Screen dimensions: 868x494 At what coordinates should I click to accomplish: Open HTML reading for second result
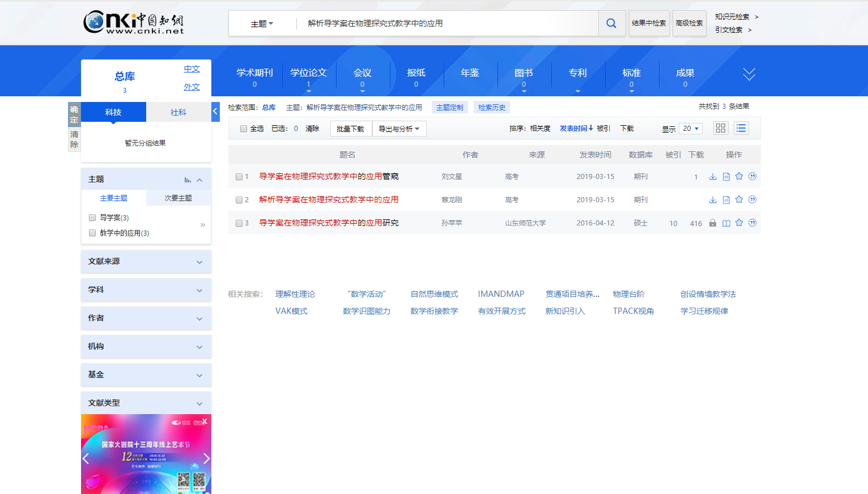tap(726, 200)
